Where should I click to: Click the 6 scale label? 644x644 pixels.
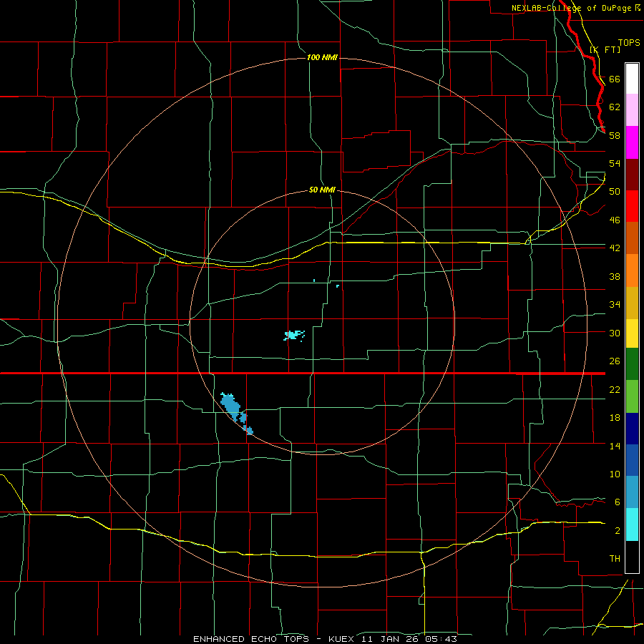coord(618,502)
